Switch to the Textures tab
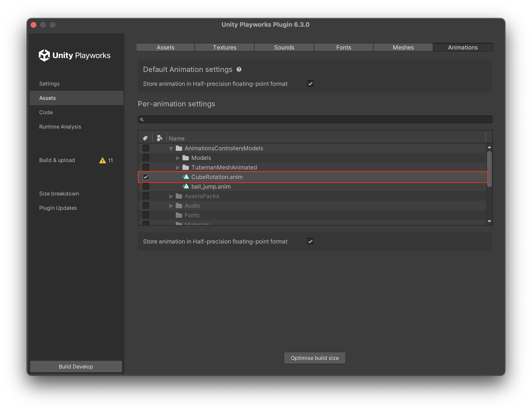Image resolution: width=532 pixels, height=411 pixels. coord(225,48)
